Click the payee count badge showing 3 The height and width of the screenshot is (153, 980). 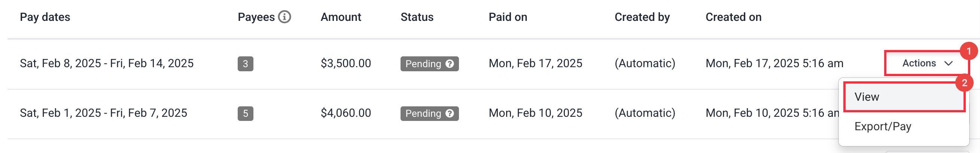246,64
